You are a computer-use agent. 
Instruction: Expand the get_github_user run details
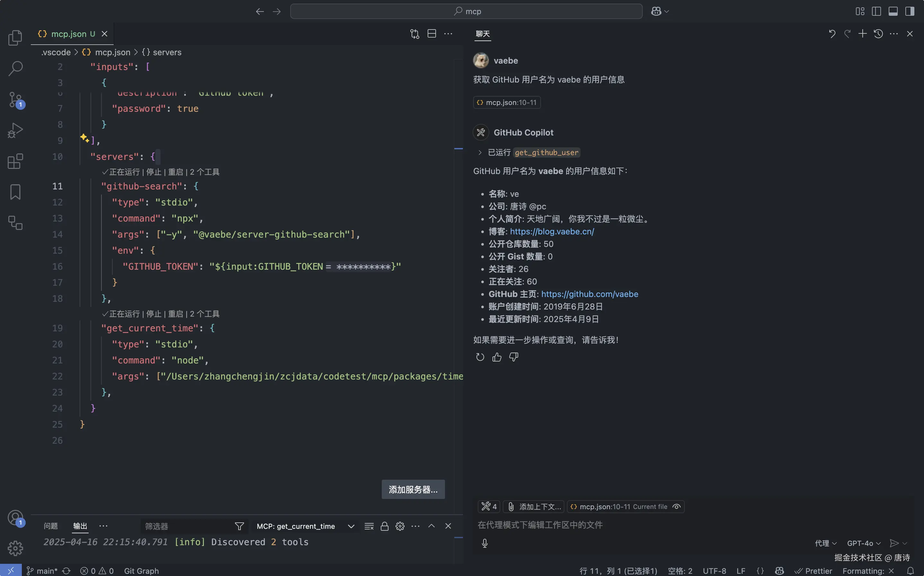tap(480, 153)
